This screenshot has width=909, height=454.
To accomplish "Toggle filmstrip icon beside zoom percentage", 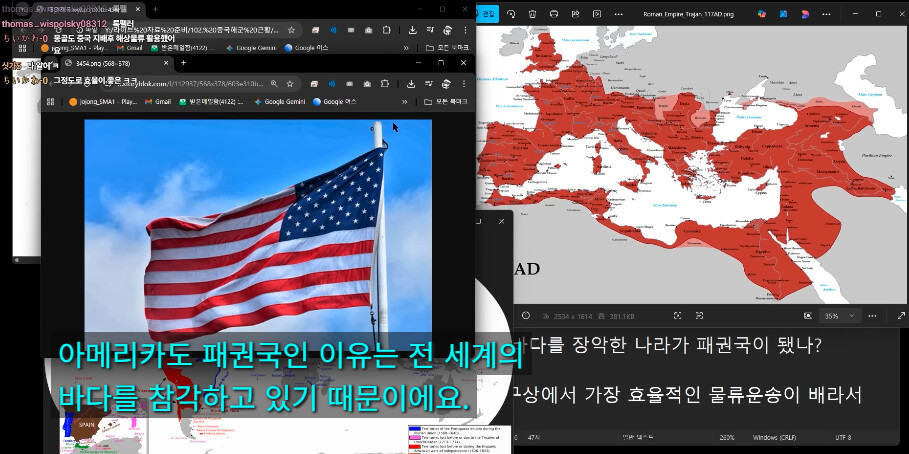I will coord(808,315).
